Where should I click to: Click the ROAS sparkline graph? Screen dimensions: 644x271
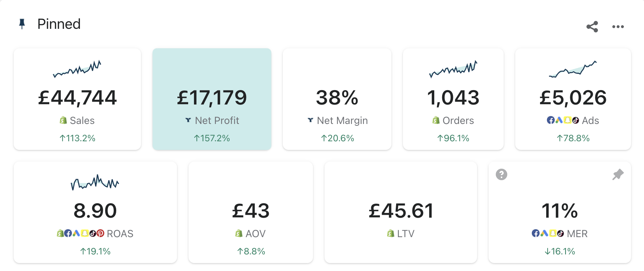(x=95, y=182)
